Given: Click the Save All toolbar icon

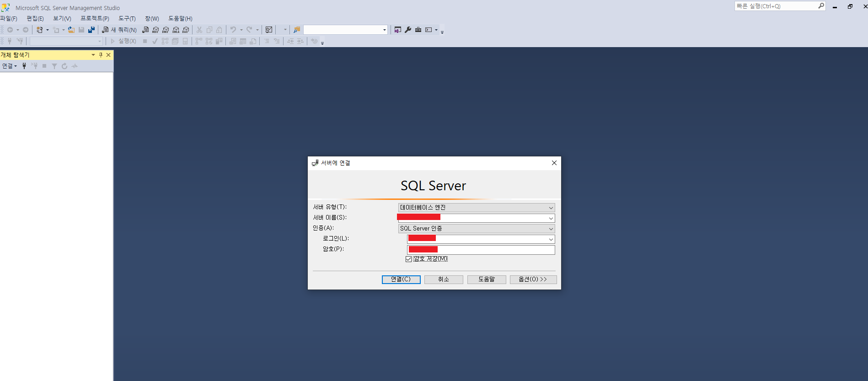Looking at the screenshot, I should (x=91, y=30).
